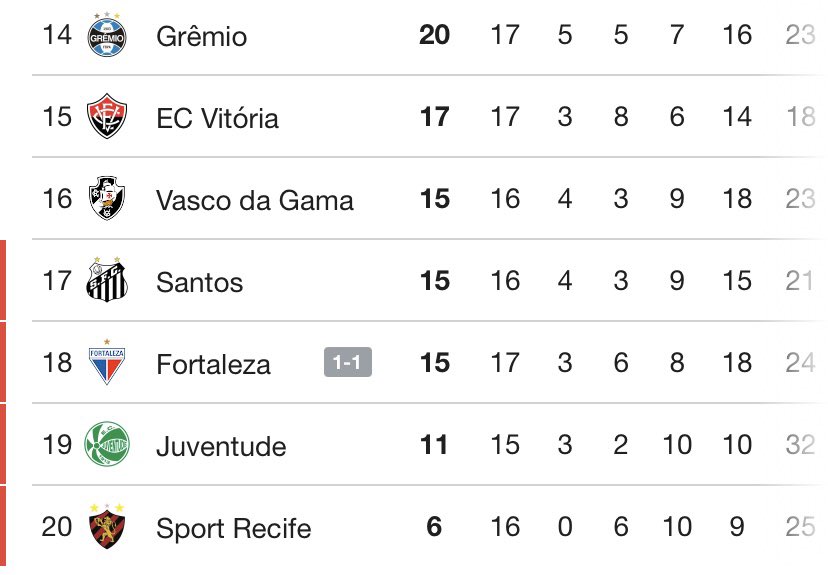Click EC Vitória's 17 points value
The width and height of the screenshot is (828, 575).
(x=434, y=118)
